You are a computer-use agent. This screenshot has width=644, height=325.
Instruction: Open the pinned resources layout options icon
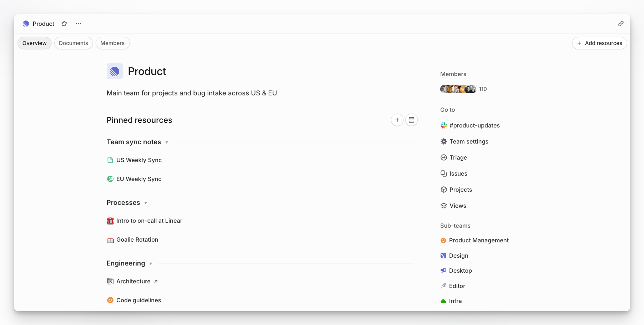tap(411, 120)
